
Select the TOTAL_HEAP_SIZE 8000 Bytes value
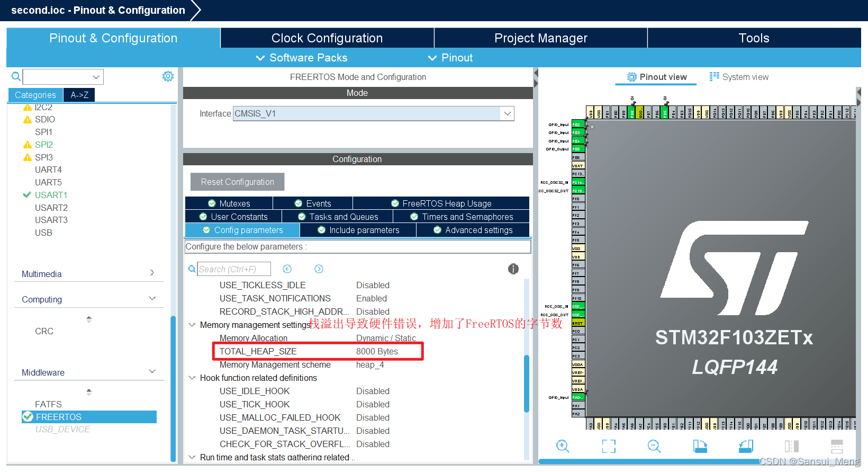pyautogui.click(x=377, y=351)
